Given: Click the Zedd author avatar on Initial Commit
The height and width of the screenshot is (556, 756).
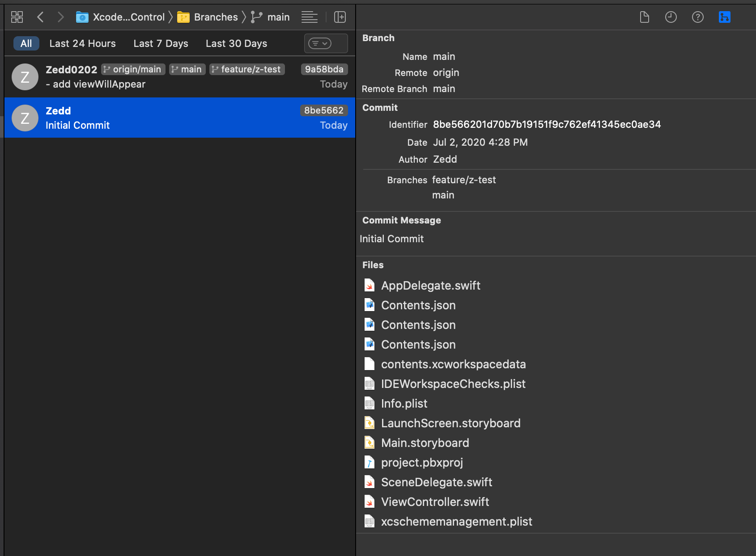Looking at the screenshot, I should pyautogui.click(x=25, y=118).
